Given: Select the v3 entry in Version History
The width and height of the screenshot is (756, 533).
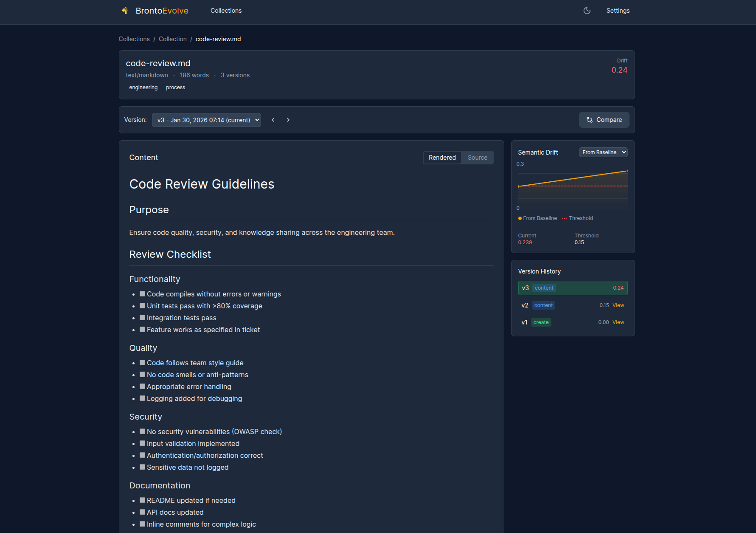Looking at the screenshot, I should click(x=573, y=288).
